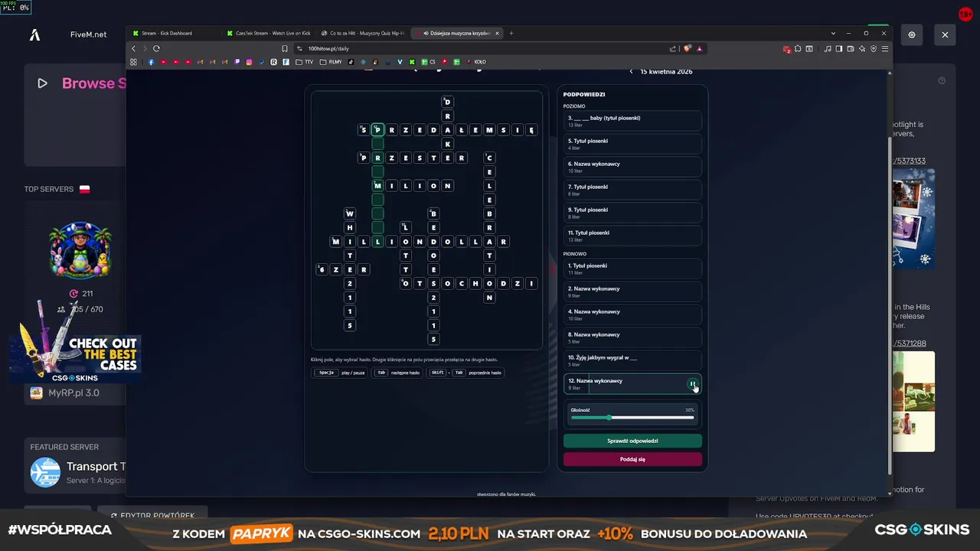This screenshot has width=980, height=551.
Task: Select clue 10 Żyję jakbym wygrał w
Action: (x=632, y=360)
